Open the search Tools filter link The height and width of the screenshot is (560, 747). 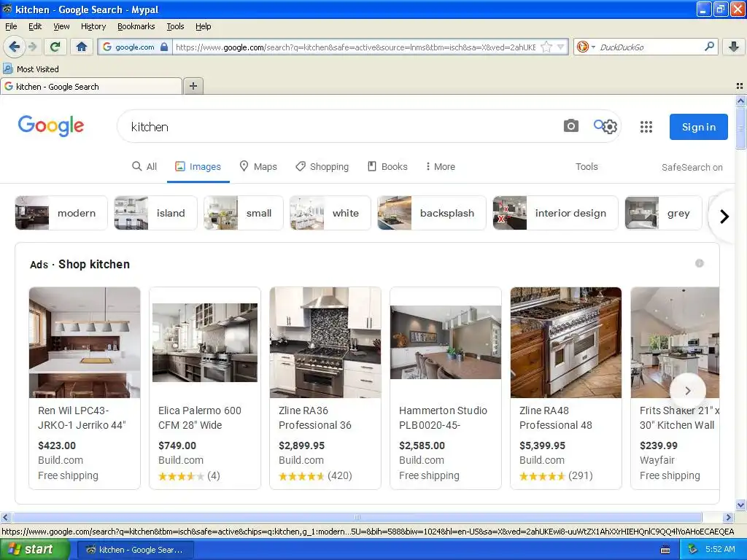(x=587, y=167)
